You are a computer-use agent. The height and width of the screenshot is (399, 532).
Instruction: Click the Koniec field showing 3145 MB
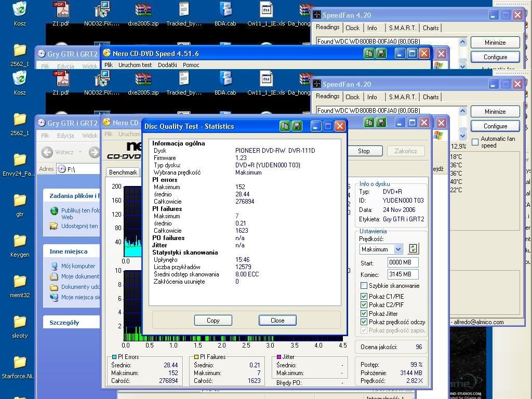(403, 274)
